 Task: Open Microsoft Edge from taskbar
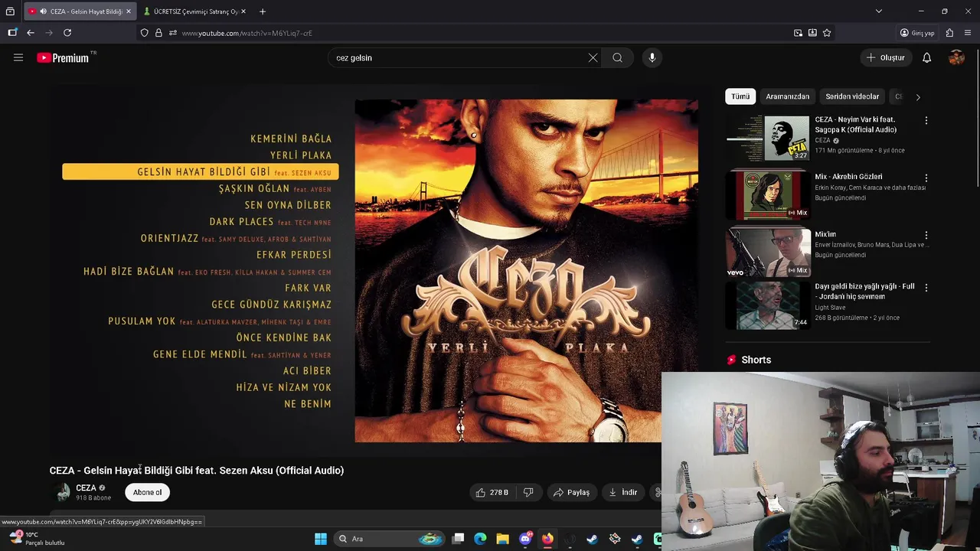click(480, 539)
